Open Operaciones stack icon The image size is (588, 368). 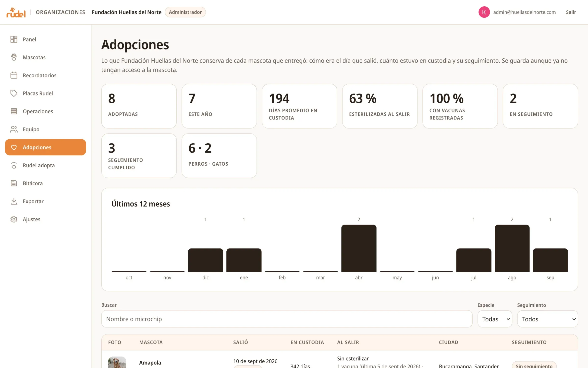pos(14,111)
